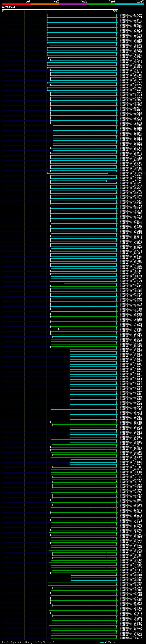Select label UniRef100_O81394
The width and height of the screenshot is (146, 644).
coord(131,40)
